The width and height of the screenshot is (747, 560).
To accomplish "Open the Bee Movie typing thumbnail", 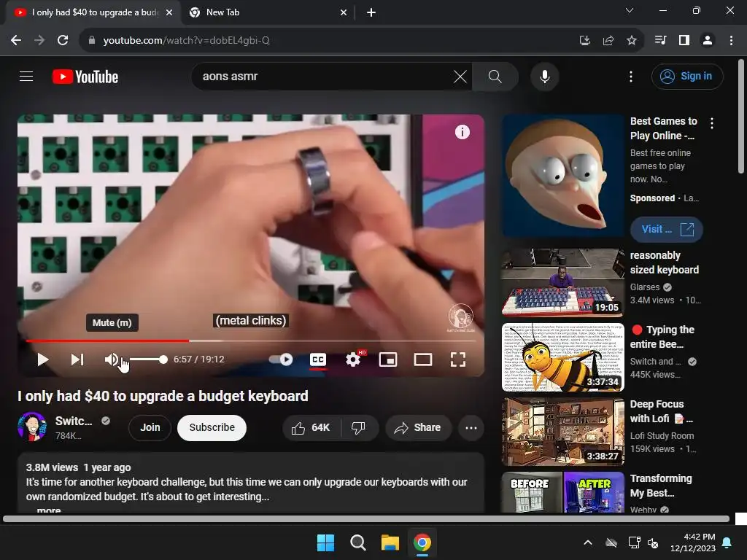I will coord(562,357).
